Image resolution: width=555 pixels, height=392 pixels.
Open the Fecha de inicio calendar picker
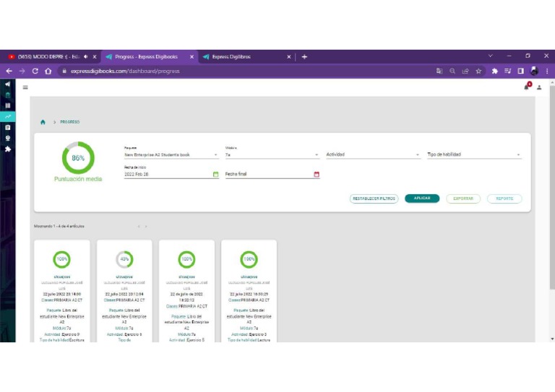(215, 174)
